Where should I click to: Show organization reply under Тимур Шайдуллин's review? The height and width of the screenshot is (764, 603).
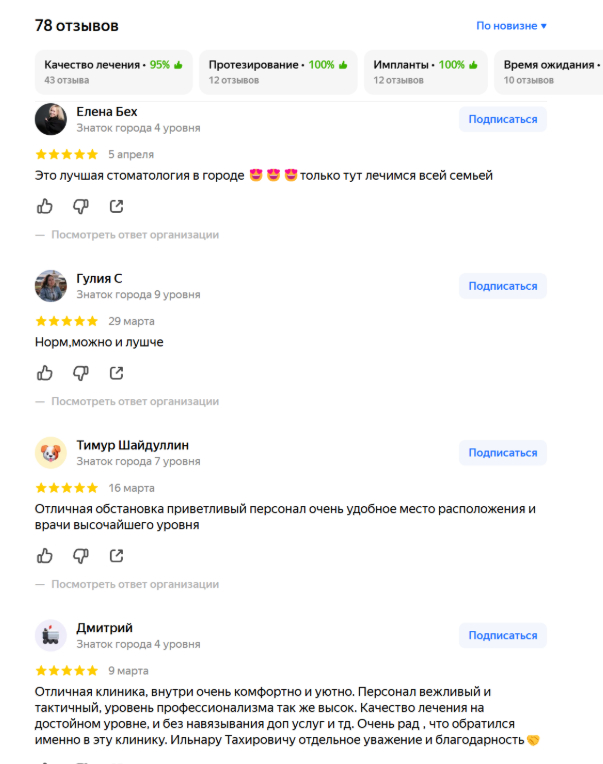135,584
